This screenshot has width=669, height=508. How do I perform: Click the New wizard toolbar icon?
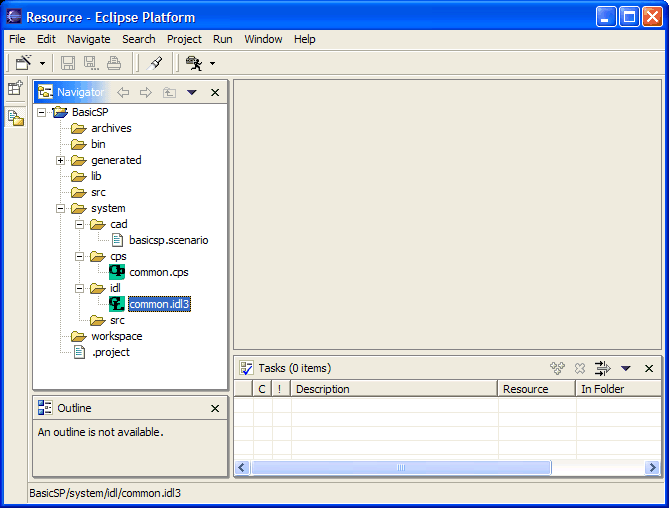pos(21,63)
